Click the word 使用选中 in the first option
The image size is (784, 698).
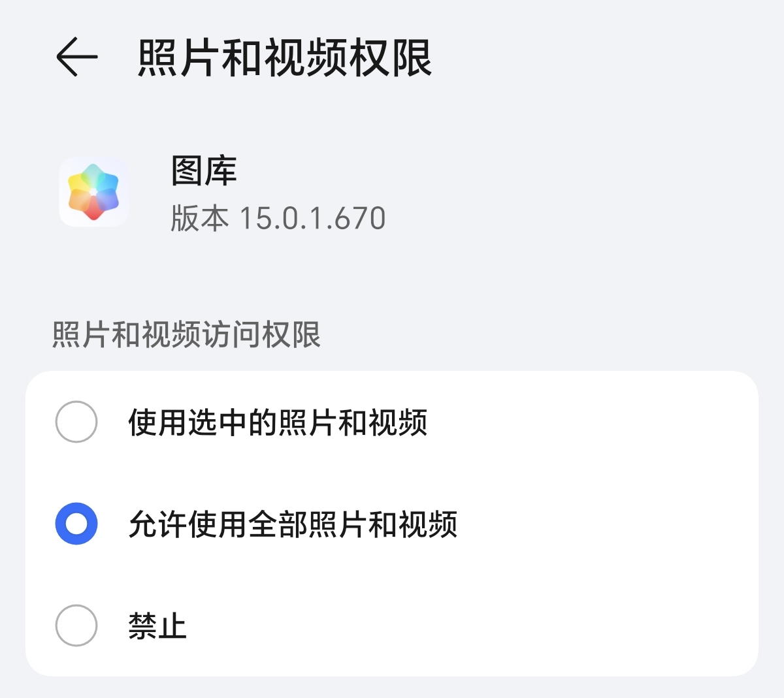point(188,422)
